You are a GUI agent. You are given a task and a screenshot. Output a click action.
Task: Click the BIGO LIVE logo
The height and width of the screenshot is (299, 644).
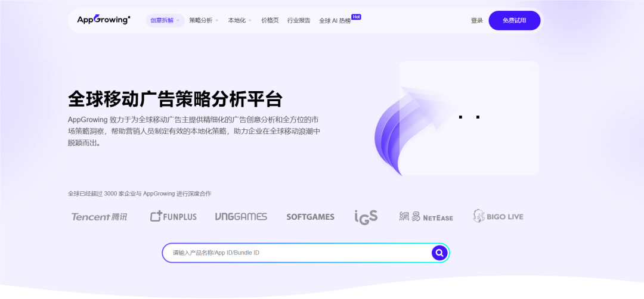pos(498,216)
